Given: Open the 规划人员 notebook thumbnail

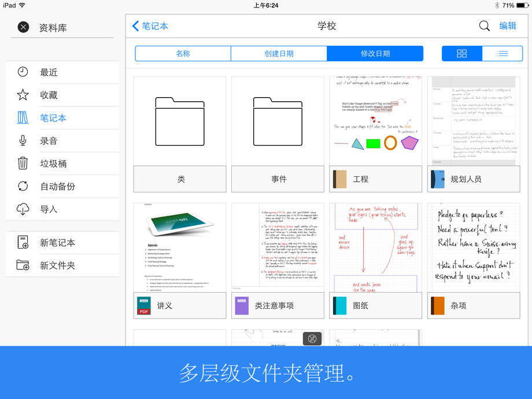Looking at the screenshot, I should click(474, 121).
